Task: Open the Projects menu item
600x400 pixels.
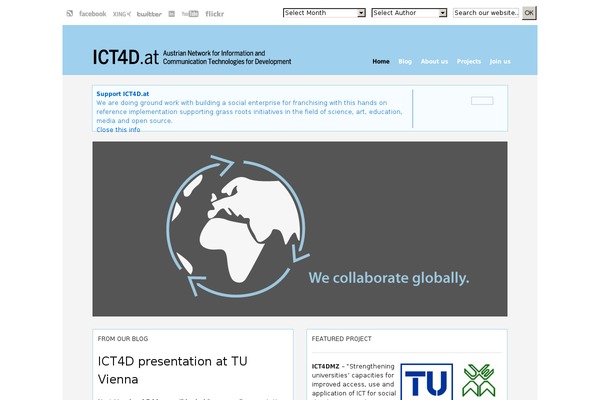Action: click(469, 61)
